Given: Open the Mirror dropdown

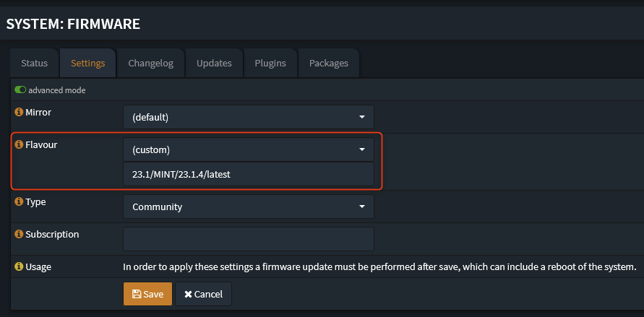Looking at the screenshot, I should tap(248, 117).
